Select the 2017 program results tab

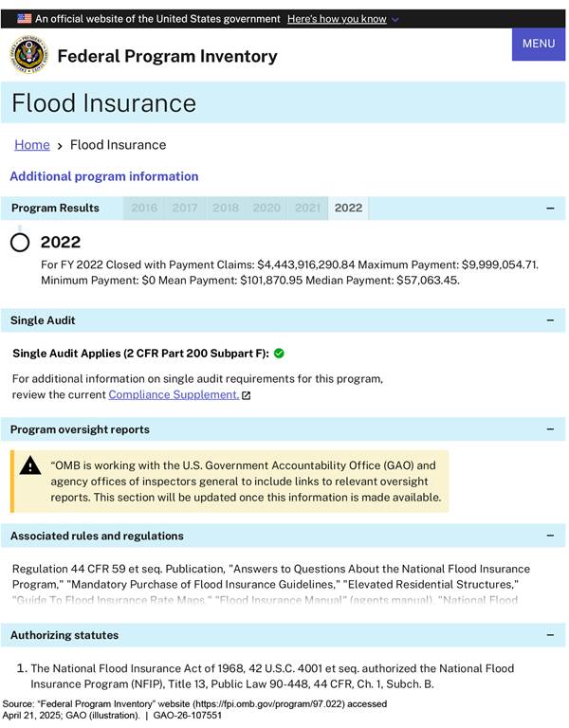(185, 209)
